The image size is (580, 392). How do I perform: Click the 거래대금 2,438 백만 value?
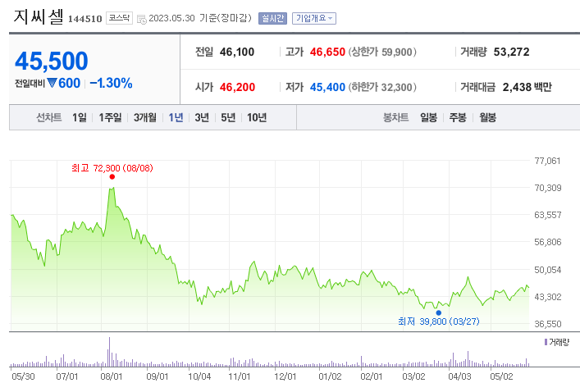(527, 87)
